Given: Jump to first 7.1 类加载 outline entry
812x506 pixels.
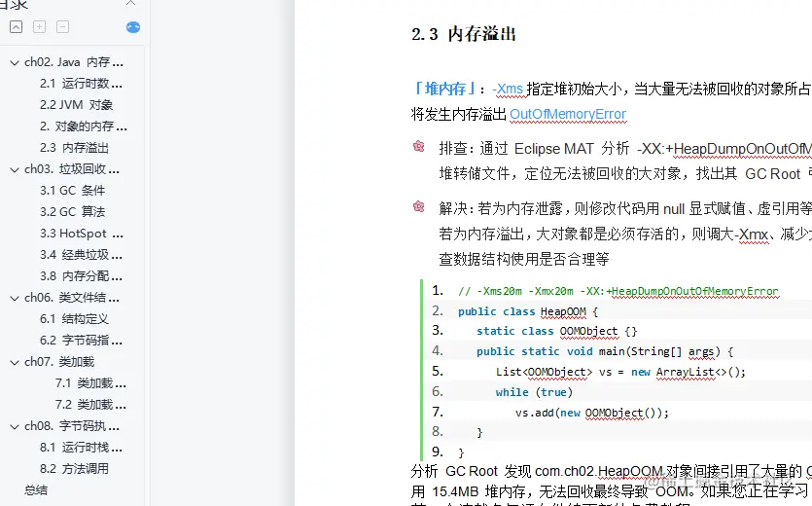Looking at the screenshot, I should [x=90, y=383].
